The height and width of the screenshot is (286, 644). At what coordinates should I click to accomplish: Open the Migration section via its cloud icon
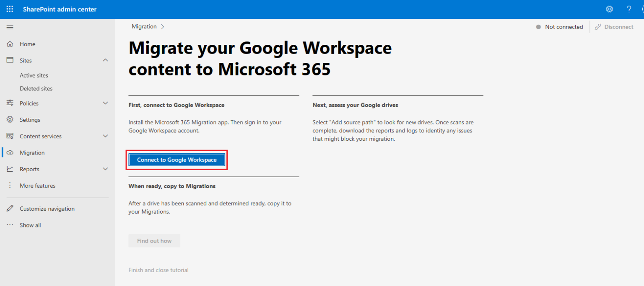click(10, 152)
